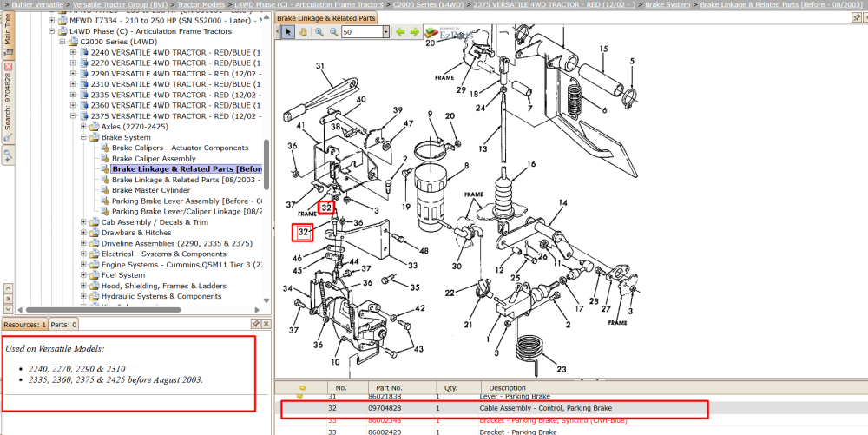
Task: Click the zoom value field showing 50
Action: [x=362, y=32]
